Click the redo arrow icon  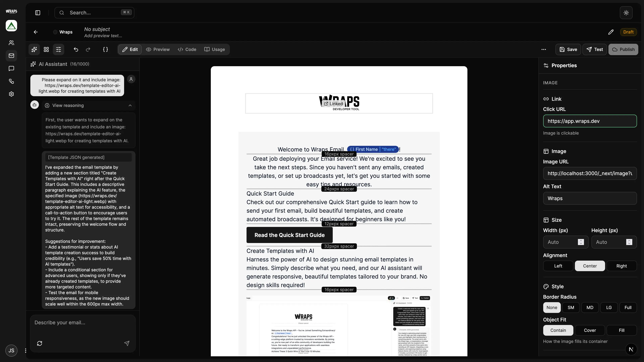[x=88, y=49]
